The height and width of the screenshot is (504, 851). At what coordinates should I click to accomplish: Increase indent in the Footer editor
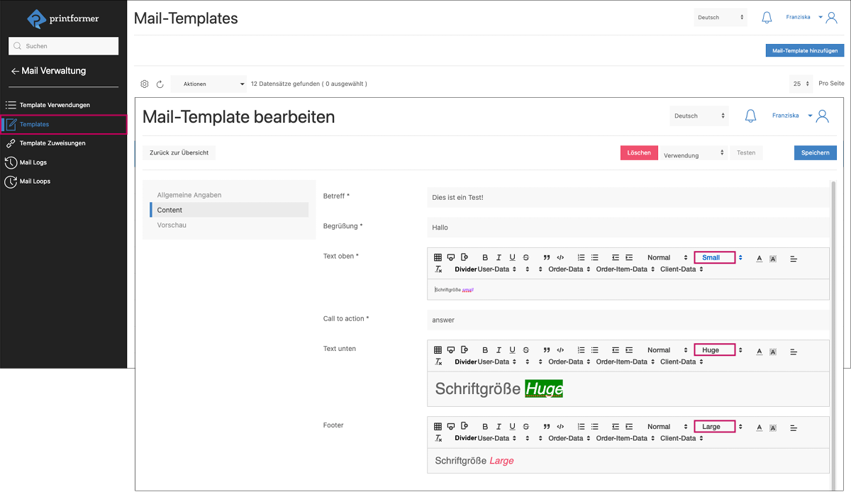click(629, 427)
